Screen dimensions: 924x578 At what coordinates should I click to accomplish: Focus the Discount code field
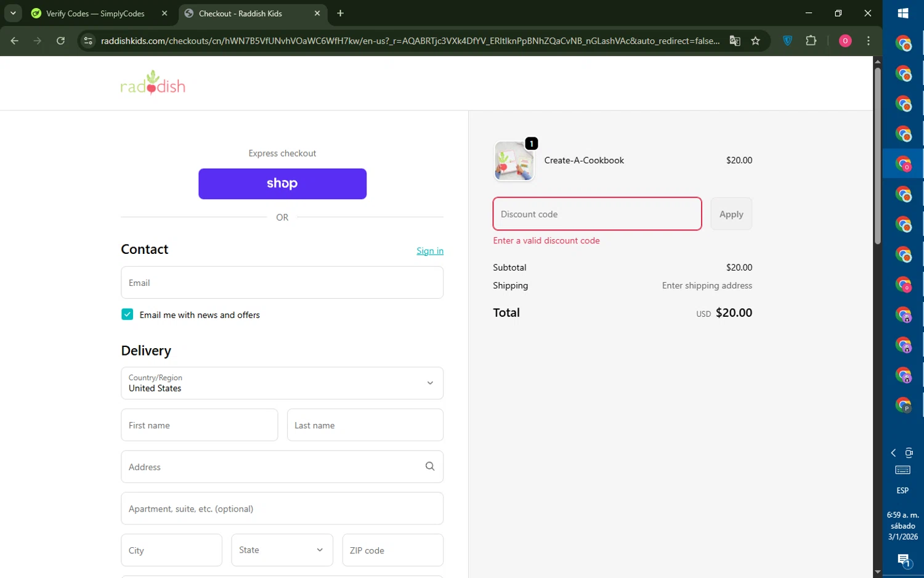pos(597,214)
